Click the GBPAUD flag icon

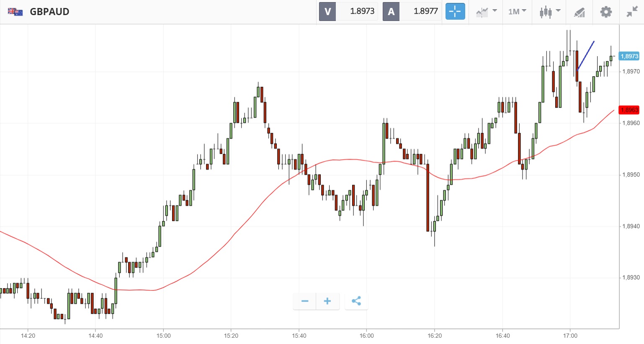[15, 12]
